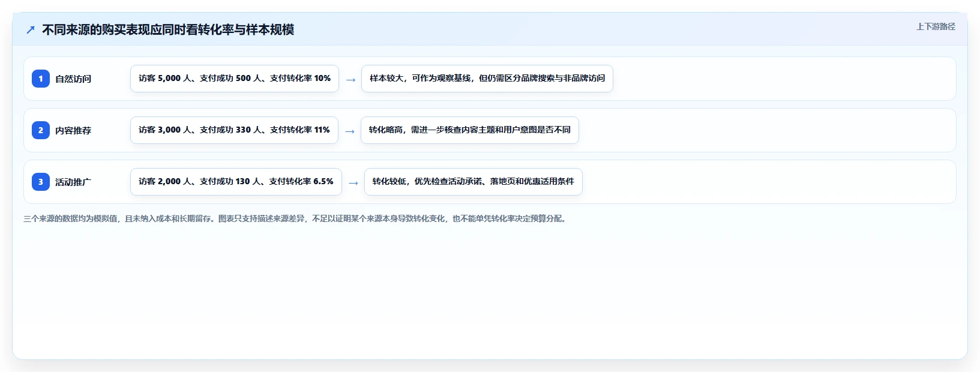Viewport: 980px width, 372px height.
Task: Click the 上下游路径 label
Action: coord(936,26)
